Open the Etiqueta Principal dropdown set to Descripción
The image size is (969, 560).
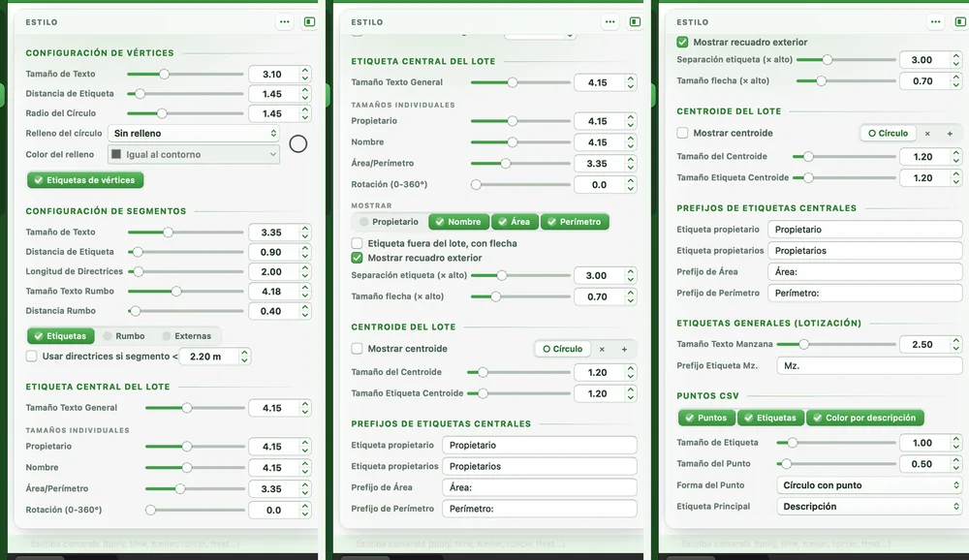coord(869,506)
